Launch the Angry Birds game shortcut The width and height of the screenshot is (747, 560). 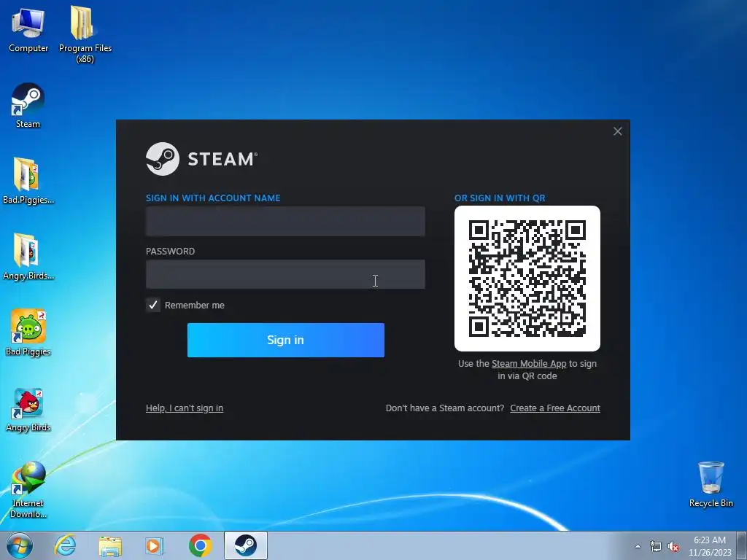28,410
